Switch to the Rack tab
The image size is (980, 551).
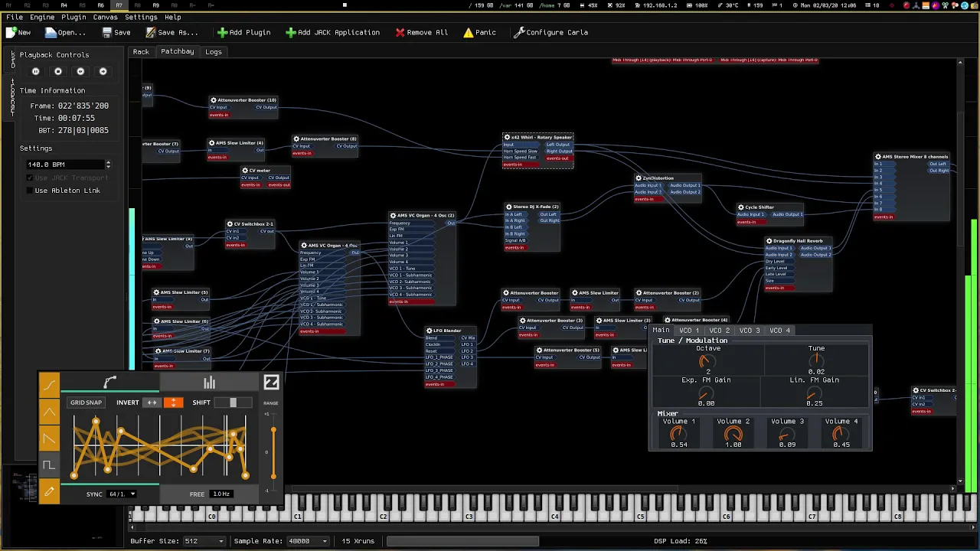click(x=141, y=52)
